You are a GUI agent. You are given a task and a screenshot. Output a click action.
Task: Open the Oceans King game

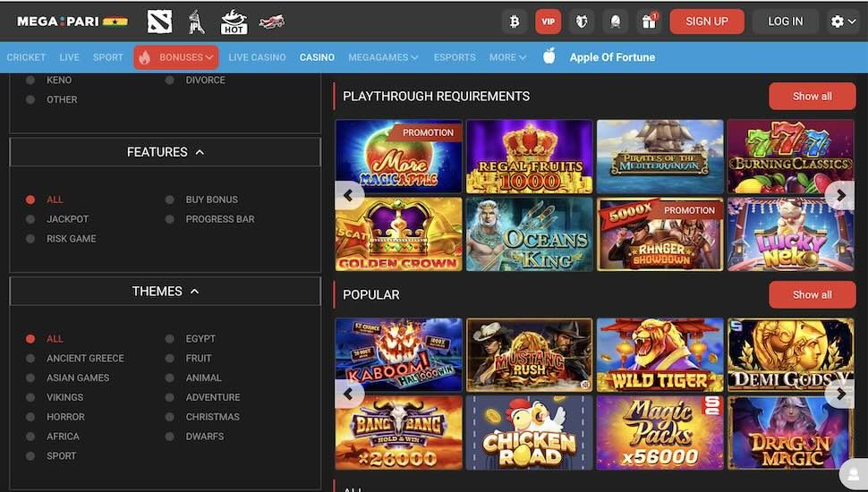[x=529, y=234]
